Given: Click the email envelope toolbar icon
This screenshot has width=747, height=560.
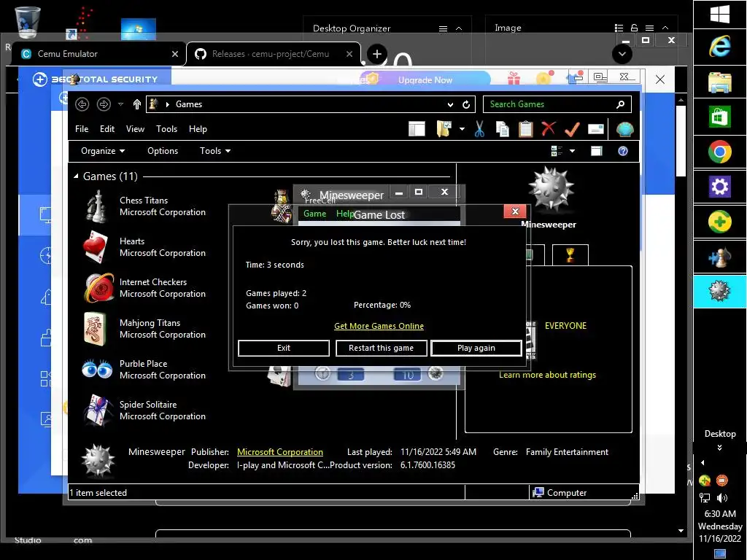Looking at the screenshot, I should [595, 128].
